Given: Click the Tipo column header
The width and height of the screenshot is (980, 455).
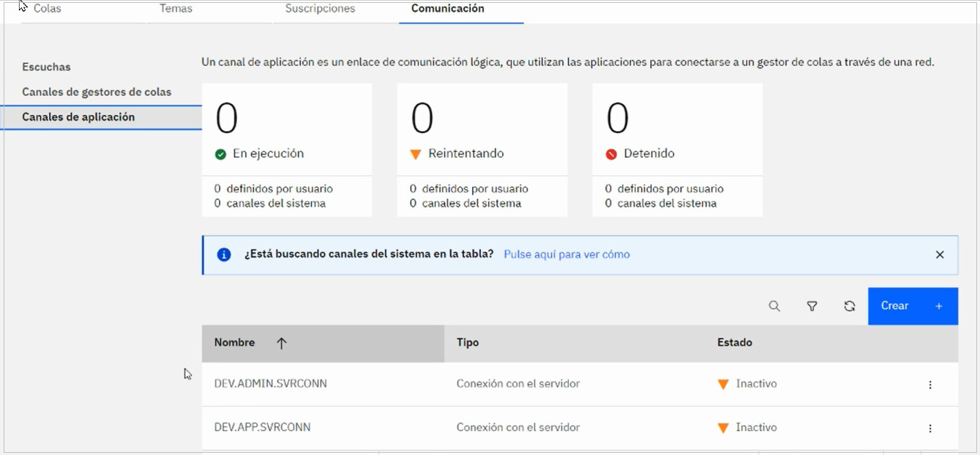Looking at the screenshot, I should pos(468,342).
